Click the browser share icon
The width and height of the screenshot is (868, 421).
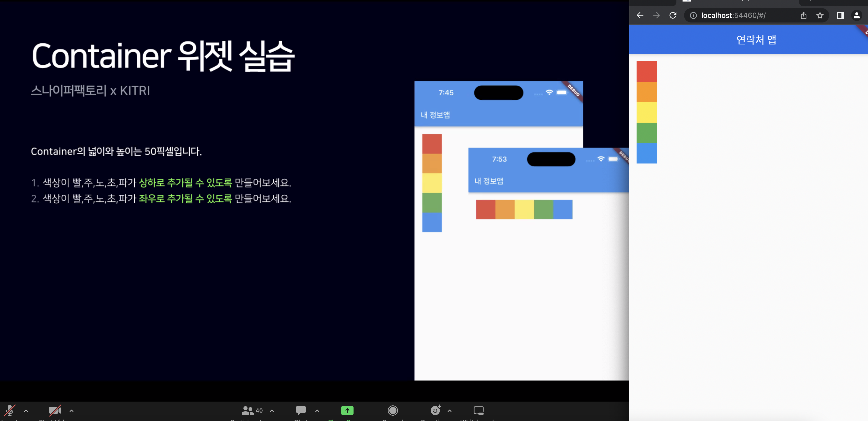[x=804, y=16]
